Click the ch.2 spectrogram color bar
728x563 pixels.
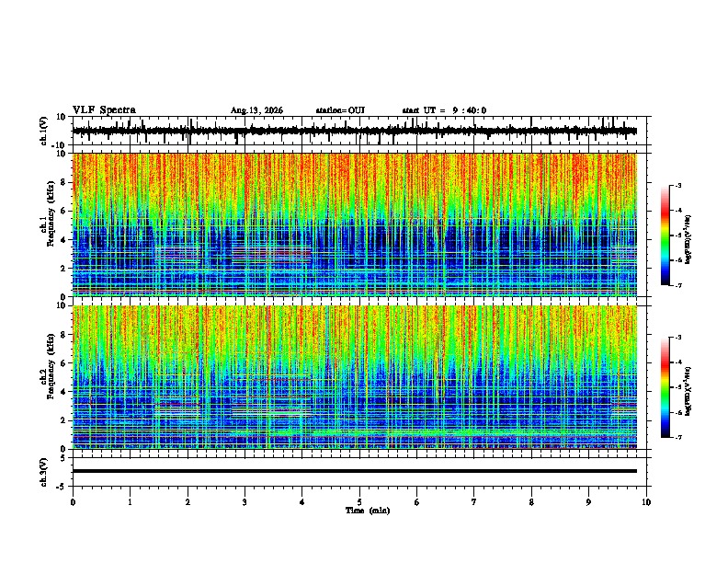click(x=665, y=387)
